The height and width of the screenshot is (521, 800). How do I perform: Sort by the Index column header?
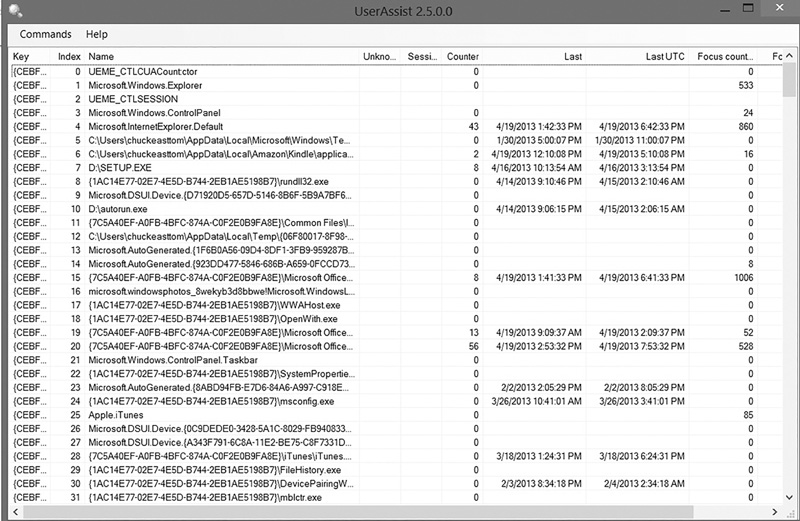point(69,57)
